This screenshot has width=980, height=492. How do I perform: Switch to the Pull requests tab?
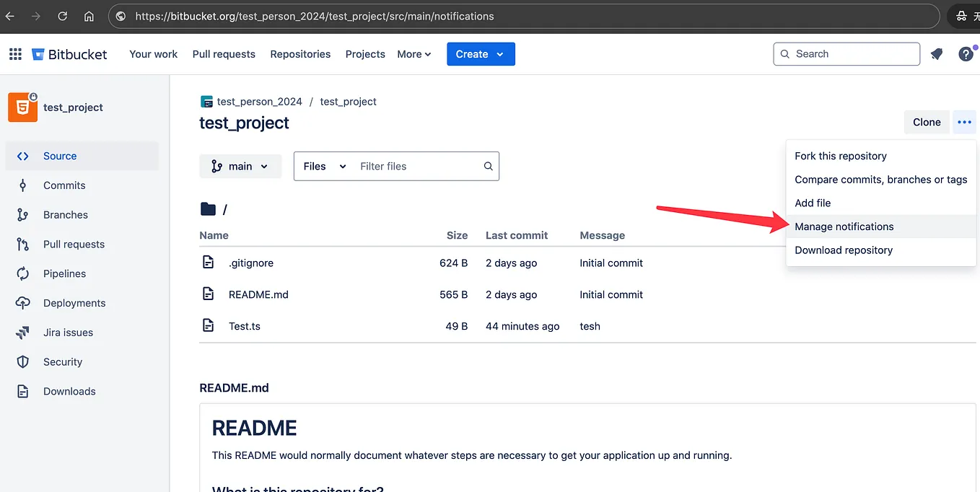pos(224,53)
